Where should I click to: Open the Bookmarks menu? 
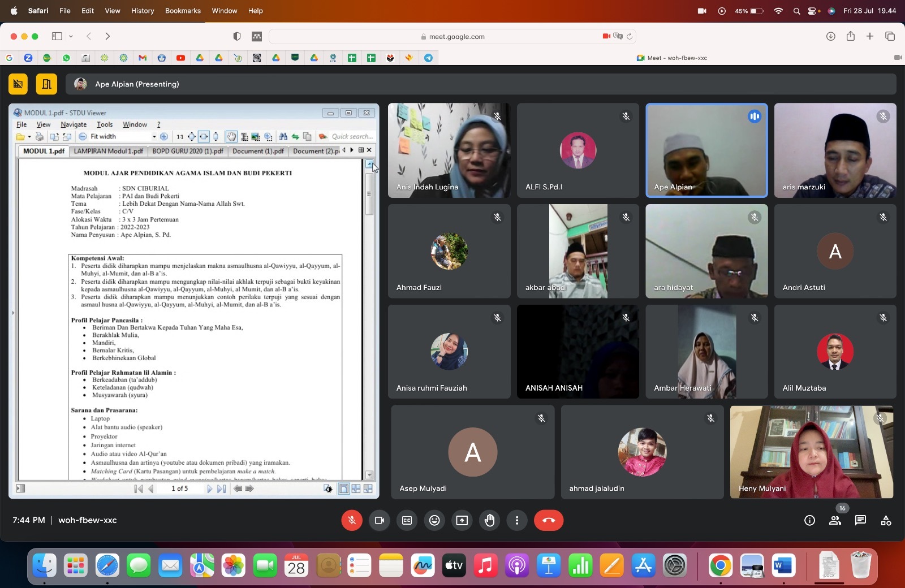183,11
